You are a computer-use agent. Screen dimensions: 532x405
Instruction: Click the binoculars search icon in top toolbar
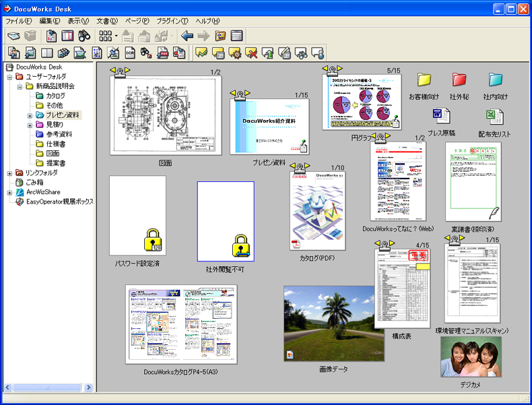pos(84,36)
